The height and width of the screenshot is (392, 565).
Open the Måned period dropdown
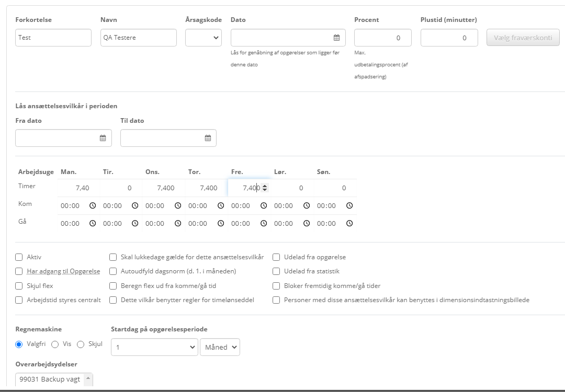(x=220, y=347)
